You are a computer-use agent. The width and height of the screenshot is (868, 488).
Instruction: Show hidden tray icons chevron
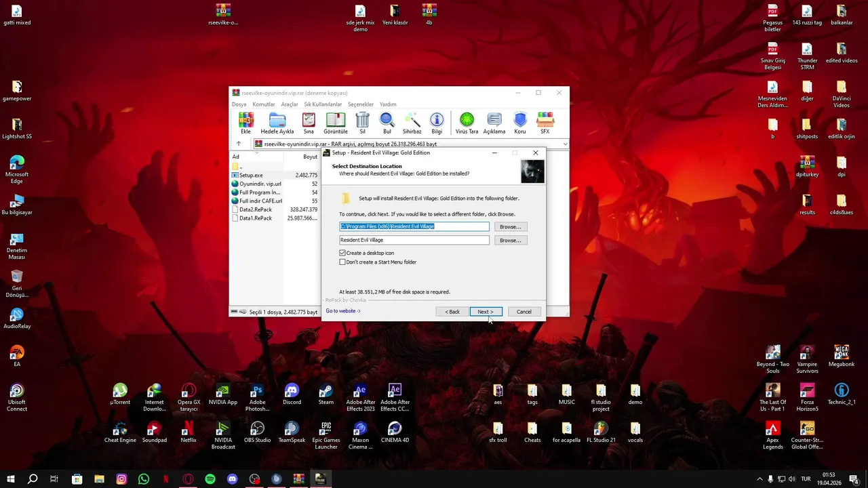[759, 479]
